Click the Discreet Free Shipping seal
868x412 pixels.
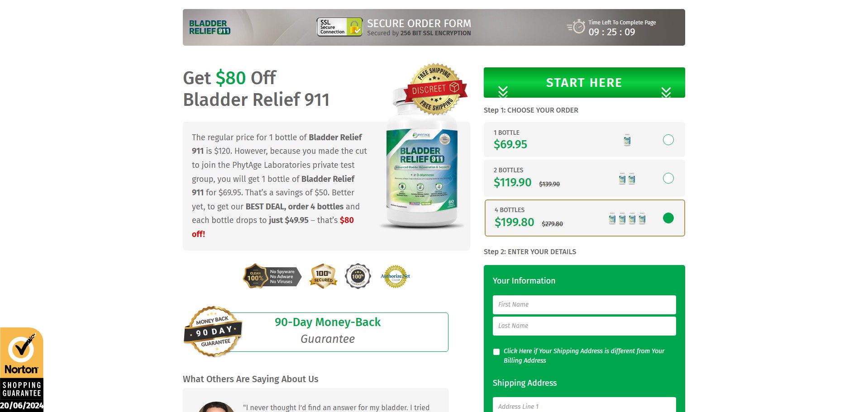[435, 89]
